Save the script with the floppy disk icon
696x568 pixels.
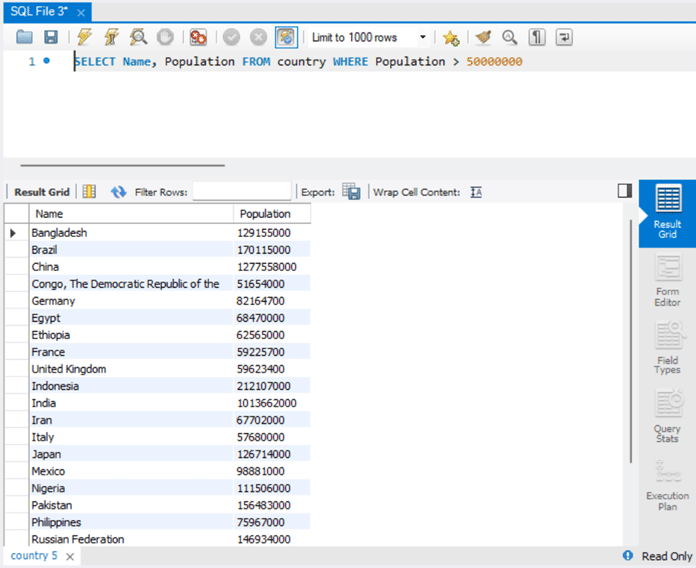[x=51, y=37]
